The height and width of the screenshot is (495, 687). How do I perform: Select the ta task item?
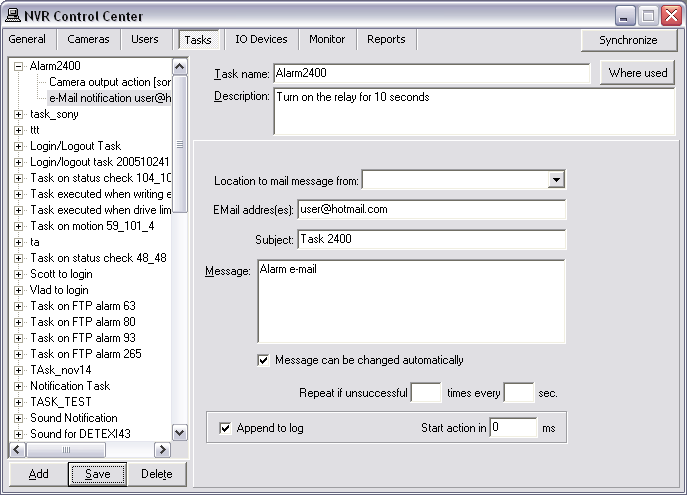pos(35,242)
